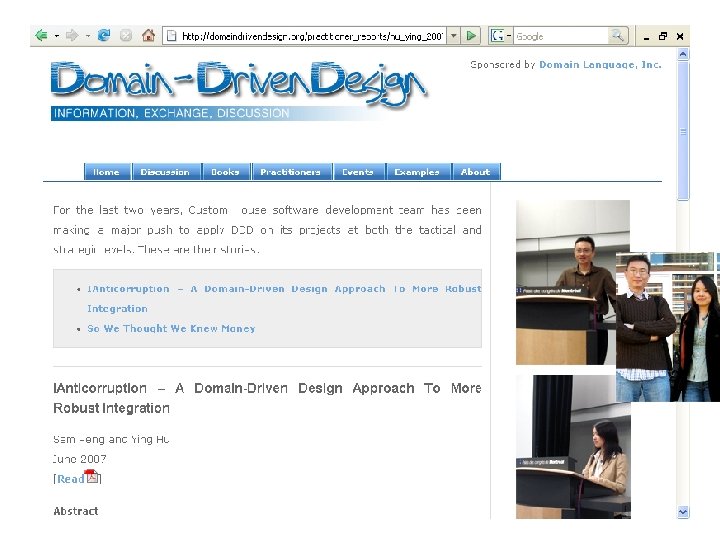
Task: Open the IAnticorruption article link
Action: coord(284,298)
